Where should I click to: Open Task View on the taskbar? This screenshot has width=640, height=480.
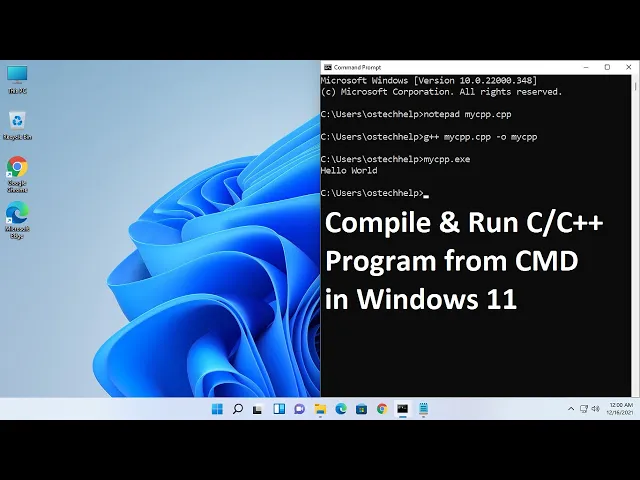click(258, 409)
